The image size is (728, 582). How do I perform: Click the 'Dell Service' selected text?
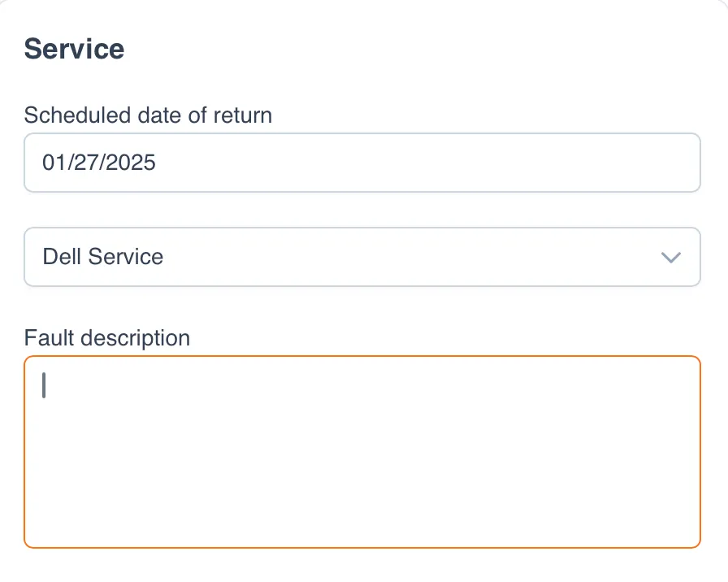click(103, 257)
